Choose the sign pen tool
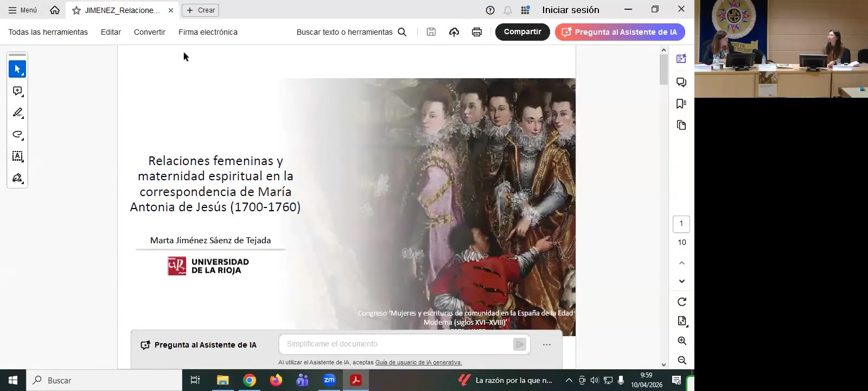The width and height of the screenshot is (868, 391). [17, 178]
